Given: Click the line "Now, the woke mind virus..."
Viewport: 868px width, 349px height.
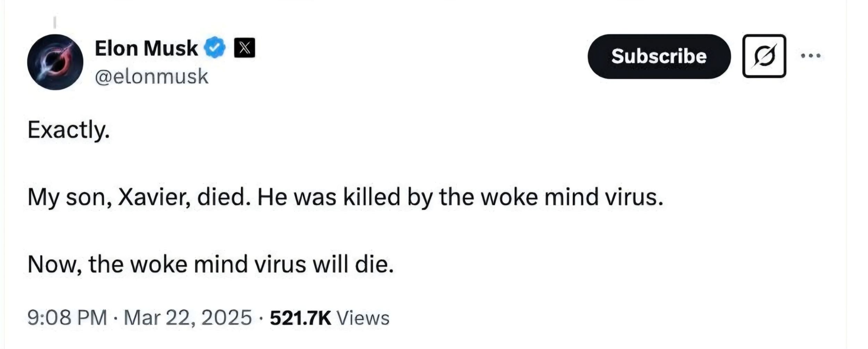Looking at the screenshot, I should (211, 264).
